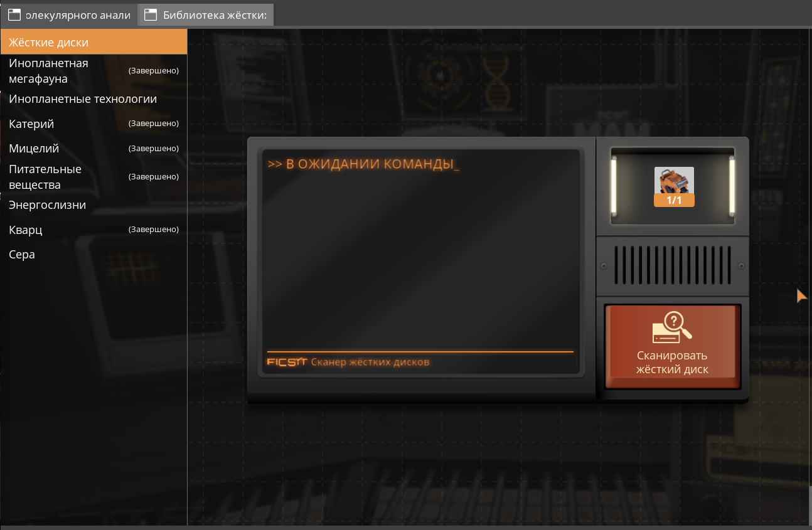Viewport: 812px width, 530px height.
Task: Select the Мицелий research category
Action: click(x=93, y=149)
